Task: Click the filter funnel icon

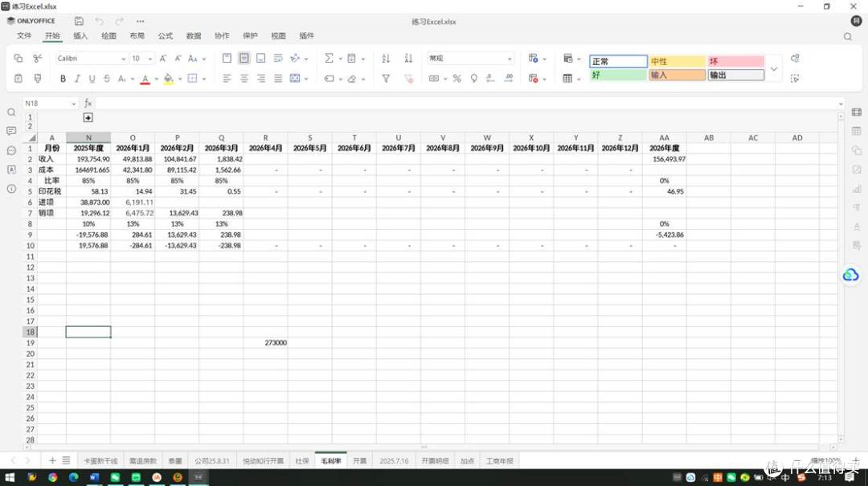Action: pyautogui.click(x=386, y=79)
